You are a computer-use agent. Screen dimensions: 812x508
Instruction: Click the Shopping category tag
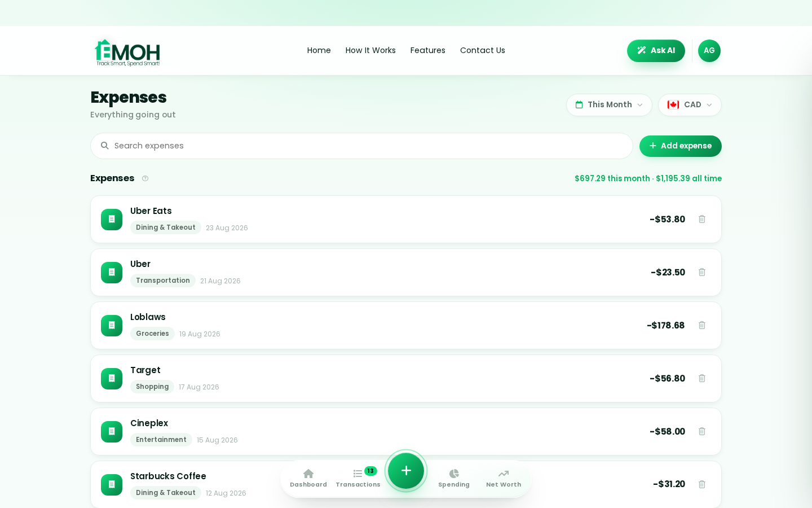click(x=152, y=387)
